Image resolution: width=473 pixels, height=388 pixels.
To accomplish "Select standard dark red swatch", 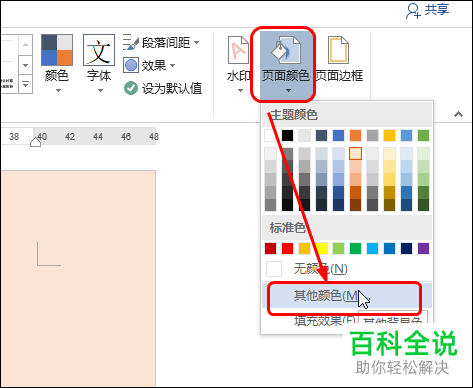I will click(270, 248).
